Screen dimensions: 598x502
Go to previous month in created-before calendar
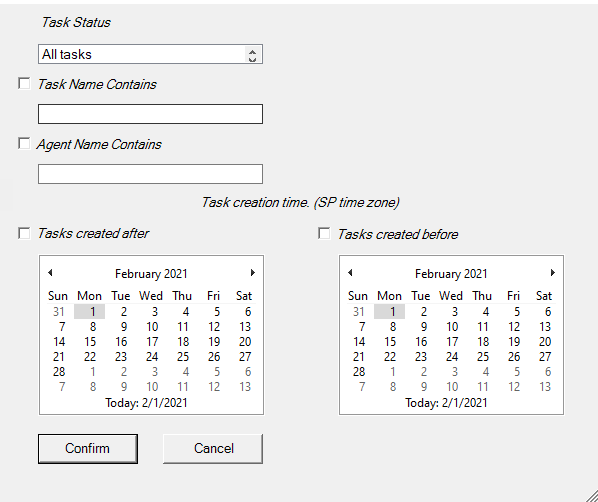[350, 273]
